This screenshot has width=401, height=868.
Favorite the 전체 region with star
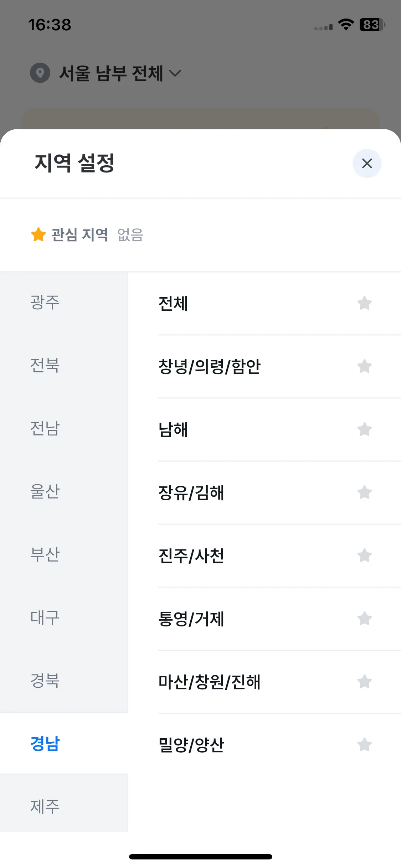tap(364, 304)
